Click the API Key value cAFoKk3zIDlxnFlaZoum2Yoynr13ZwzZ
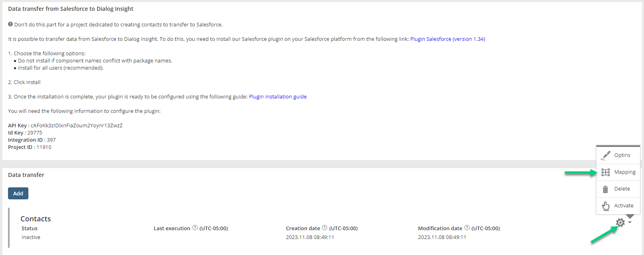This screenshot has height=255, width=644. tap(76, 126)
